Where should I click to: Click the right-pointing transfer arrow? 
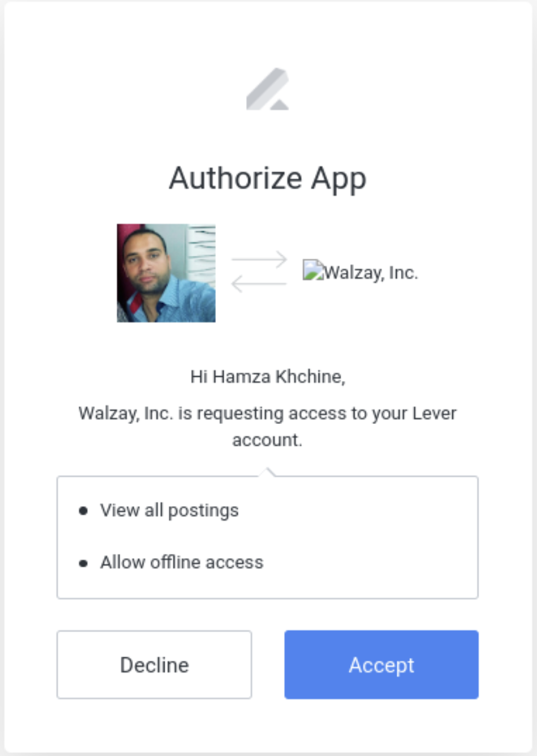[259, 259]
